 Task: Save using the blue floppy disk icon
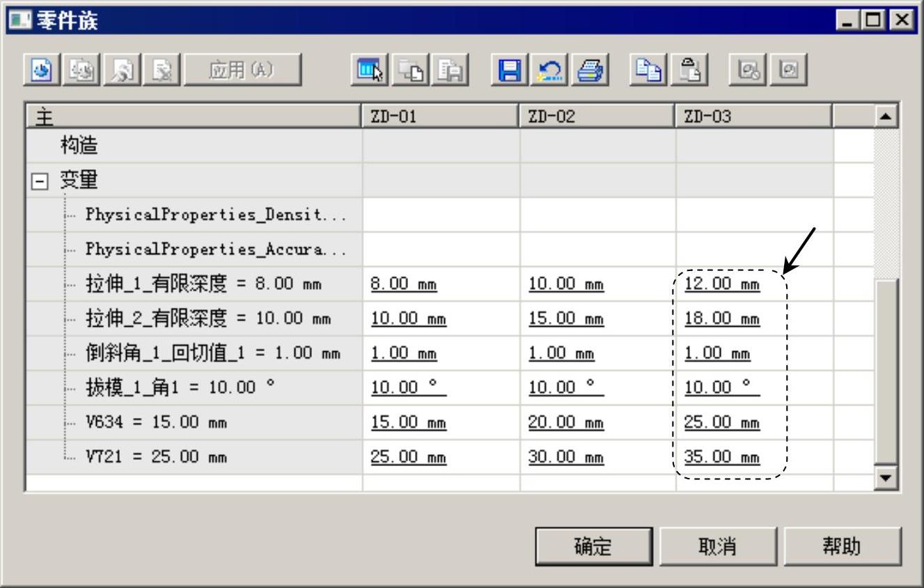coord(510,70)
